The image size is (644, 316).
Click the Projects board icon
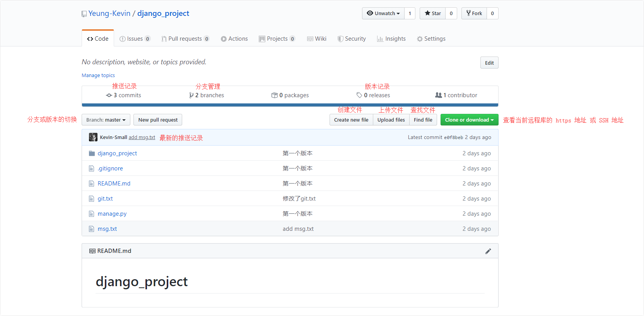coord(262,39)
